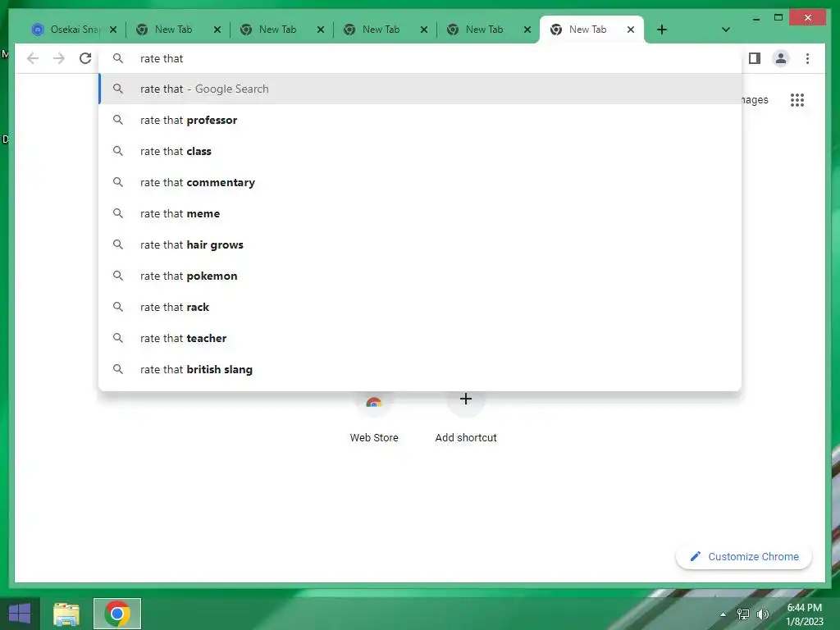Image resolution: width=840 pixels, height=630 pixels.
Task: Pick suggestion 'rate that hair grows'
Action: [x=421, y=244]
